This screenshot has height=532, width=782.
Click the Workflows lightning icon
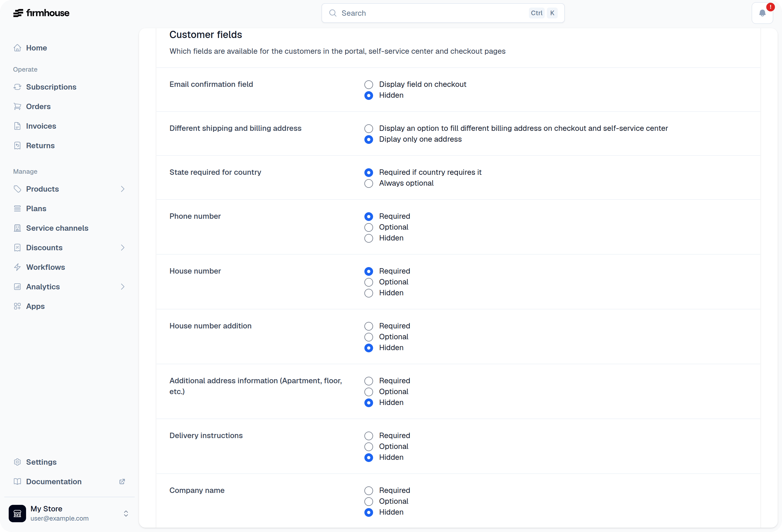point(17,267)
